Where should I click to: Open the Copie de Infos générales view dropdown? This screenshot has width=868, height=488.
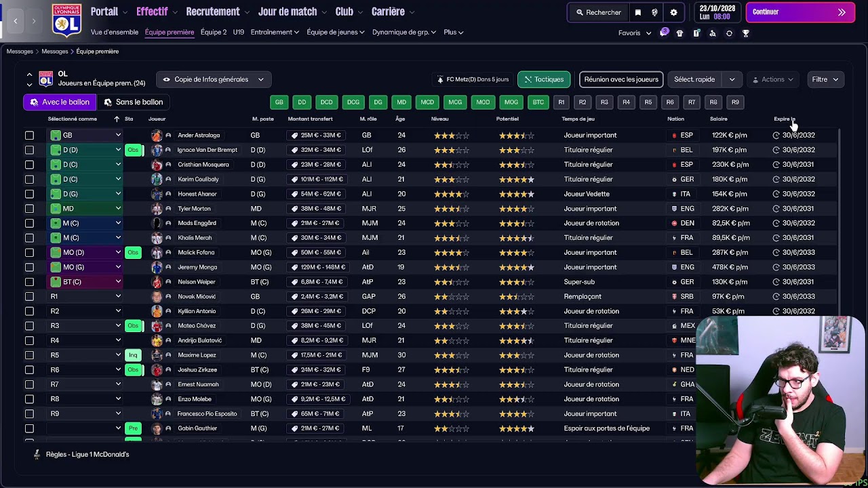(x=214, y=79)
